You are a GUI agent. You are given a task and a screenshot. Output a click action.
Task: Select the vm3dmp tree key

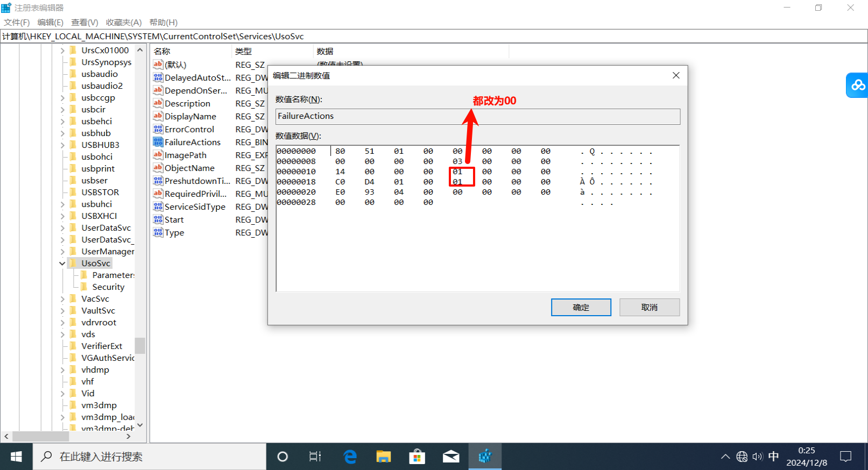(99, 405)
